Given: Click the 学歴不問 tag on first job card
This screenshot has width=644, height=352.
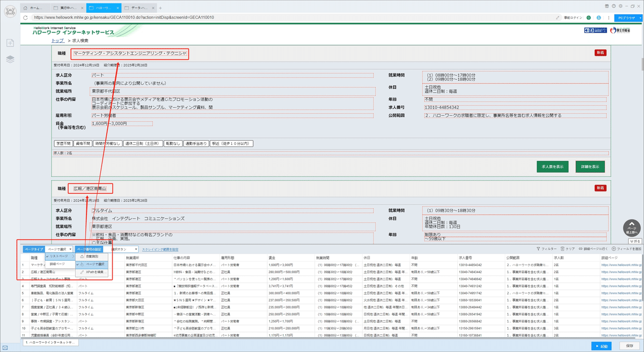Looking at the screenshot, I should [x=62, y=143].
